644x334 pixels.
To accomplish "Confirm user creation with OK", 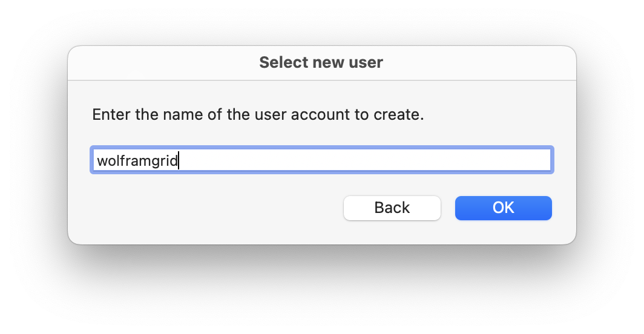I will (503, 208).
